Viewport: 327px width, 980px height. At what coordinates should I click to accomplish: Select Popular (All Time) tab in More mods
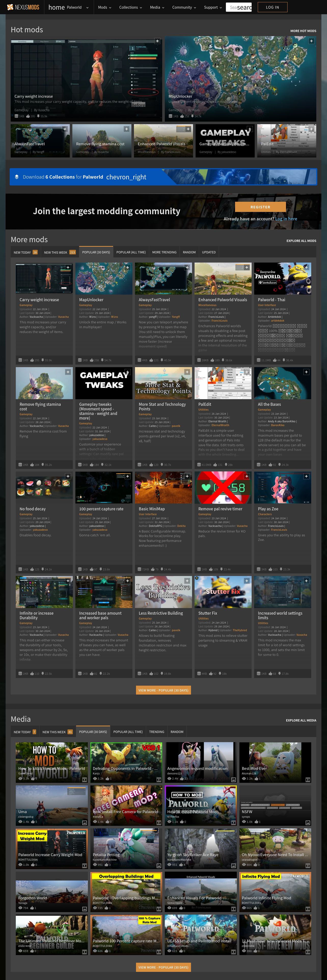click(131, 252)
